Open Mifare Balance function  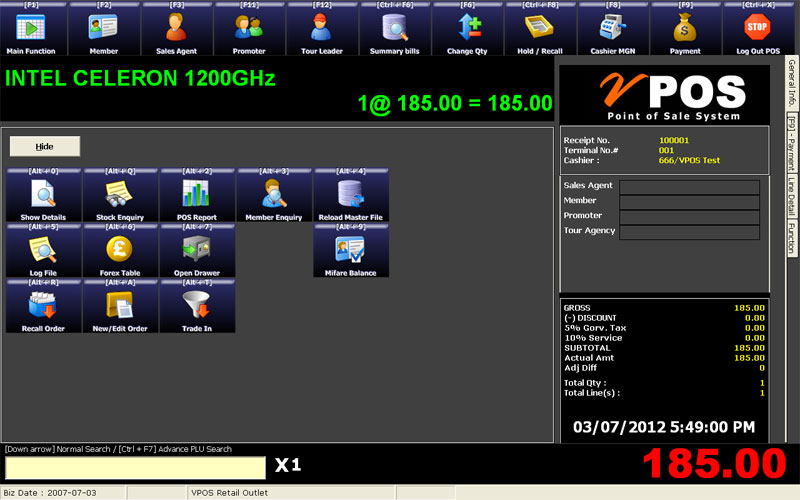click(351, 250)
